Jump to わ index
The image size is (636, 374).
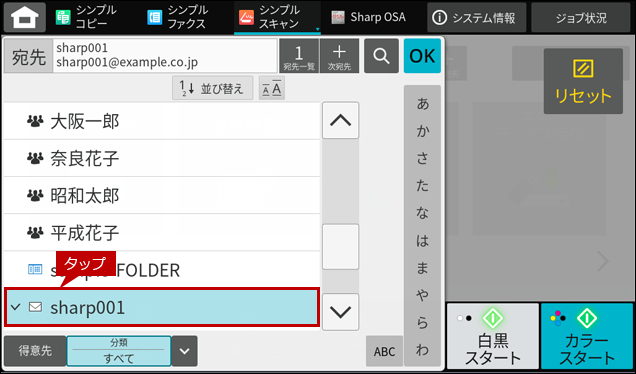tap(422, 349)
